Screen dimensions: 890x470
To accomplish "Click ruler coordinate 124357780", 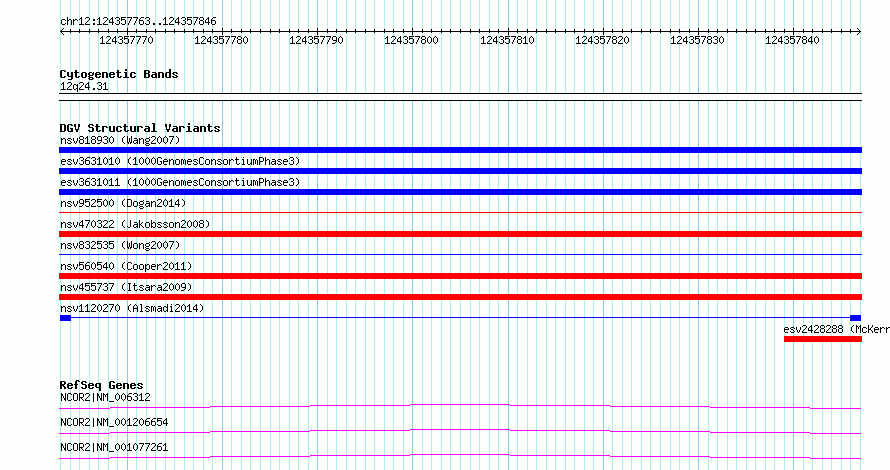I will tap(221, 40).
